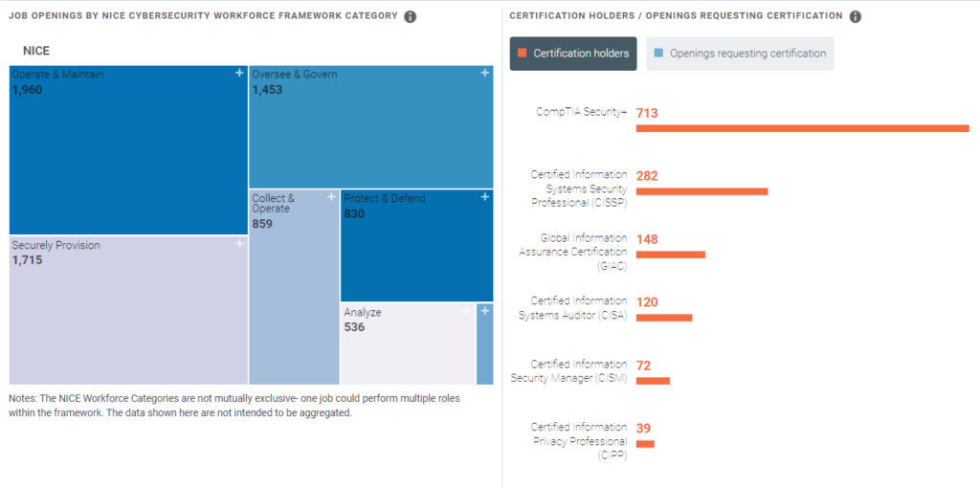The width and height of the screenshot is (980, 487).
Task: Click plus icon on Analyze tile
Action: pyautogui.click(x=467, y=311)
